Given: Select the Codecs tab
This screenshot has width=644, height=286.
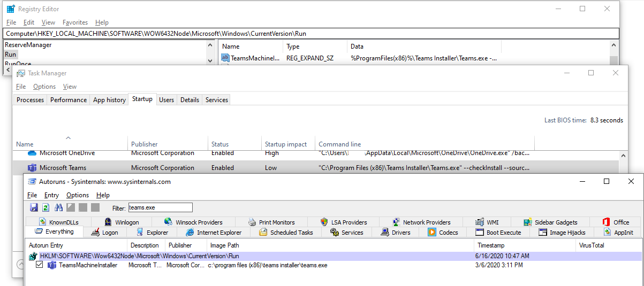Looking at the screenshot, I should (x=443, y=232).
